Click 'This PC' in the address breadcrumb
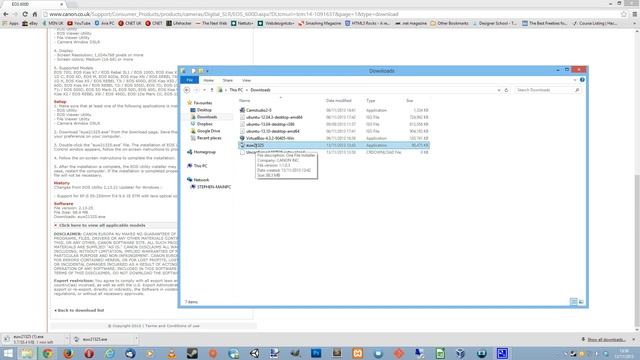640x360 pixels. pyautogui.click(x=236, y=90)
